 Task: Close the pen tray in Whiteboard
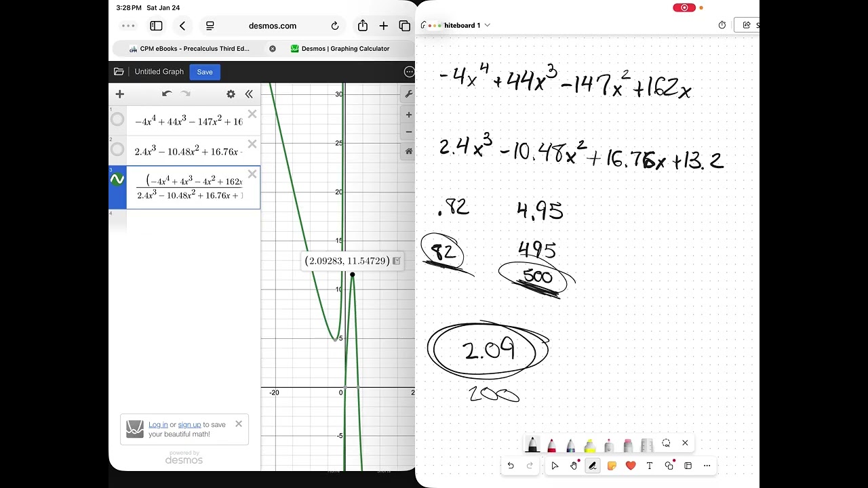(685, 443)
